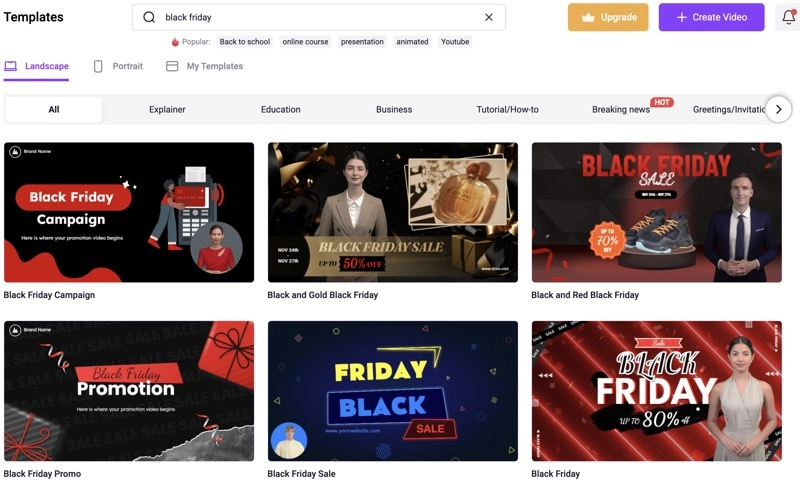Click into the black friday search field

coord(319,17)
